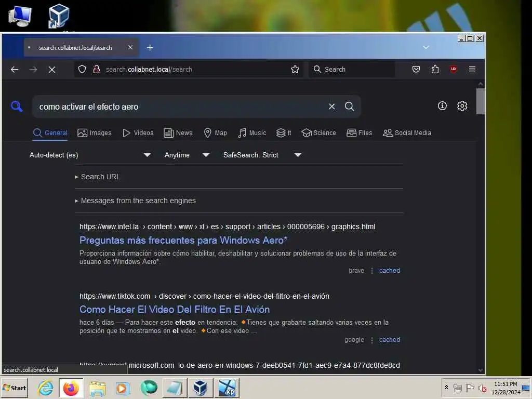Switch to IT category
Screen dimensions: 532x399
click(284, 132)
